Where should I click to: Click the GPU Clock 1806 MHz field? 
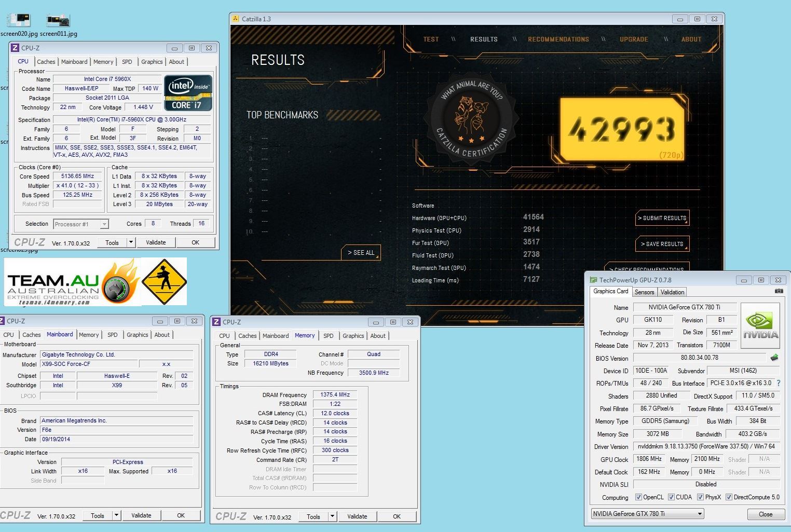[649, 459]
